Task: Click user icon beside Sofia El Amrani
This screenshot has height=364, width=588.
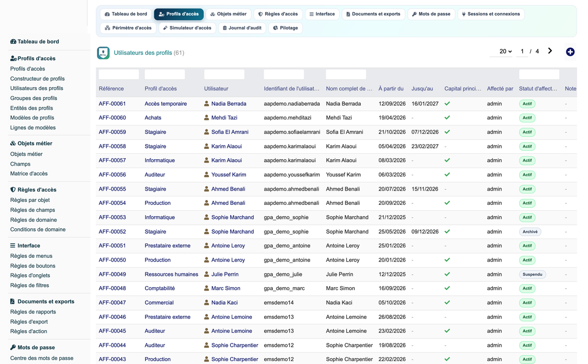Action: 207,132
